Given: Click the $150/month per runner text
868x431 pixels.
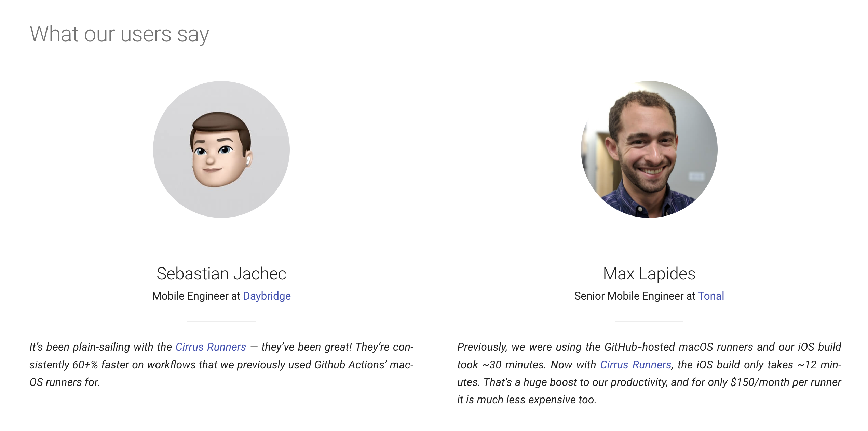Looking at the screenshot, I should tap(786, 382).
